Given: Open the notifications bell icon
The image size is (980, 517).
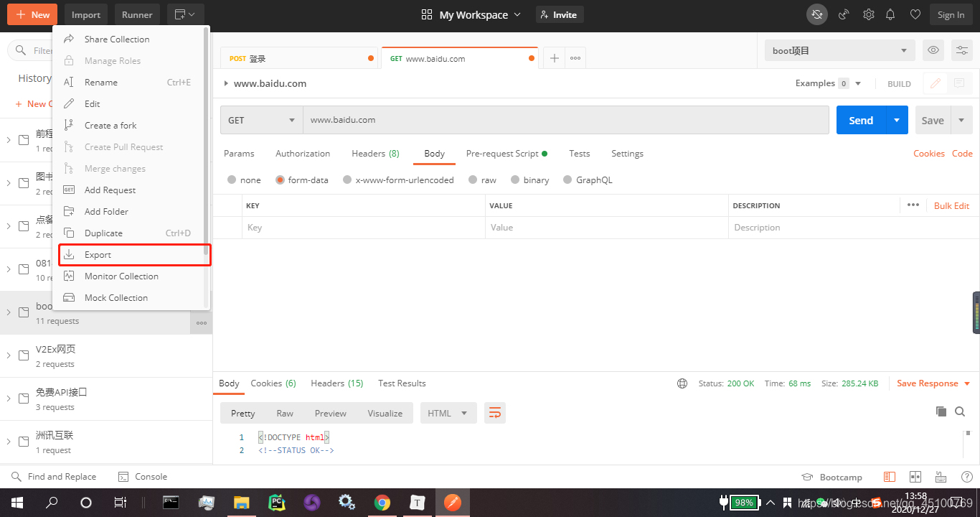Looking at the screenshot, I should tap(890, 14).
